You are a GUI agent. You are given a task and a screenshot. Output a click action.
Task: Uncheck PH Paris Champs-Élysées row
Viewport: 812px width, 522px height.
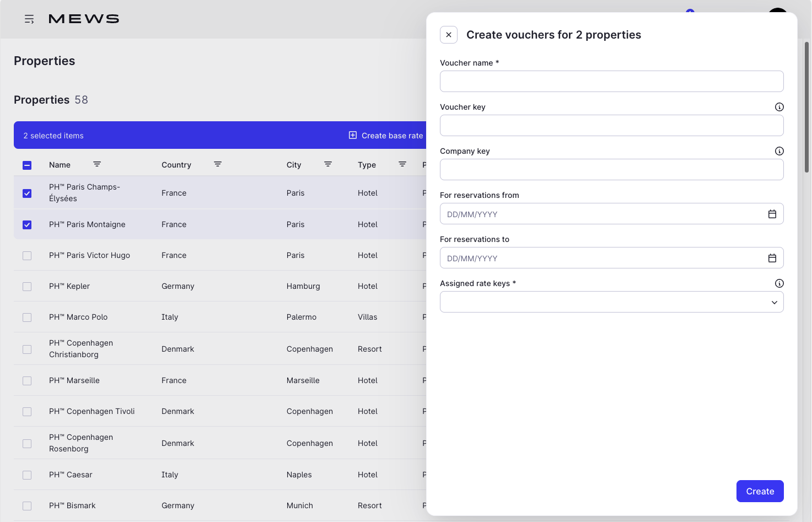pyautogui.click(x=27, y=193)
